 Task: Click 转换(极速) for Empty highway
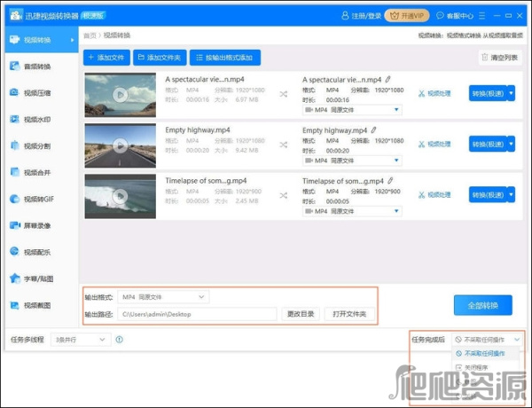pos(488,144)
